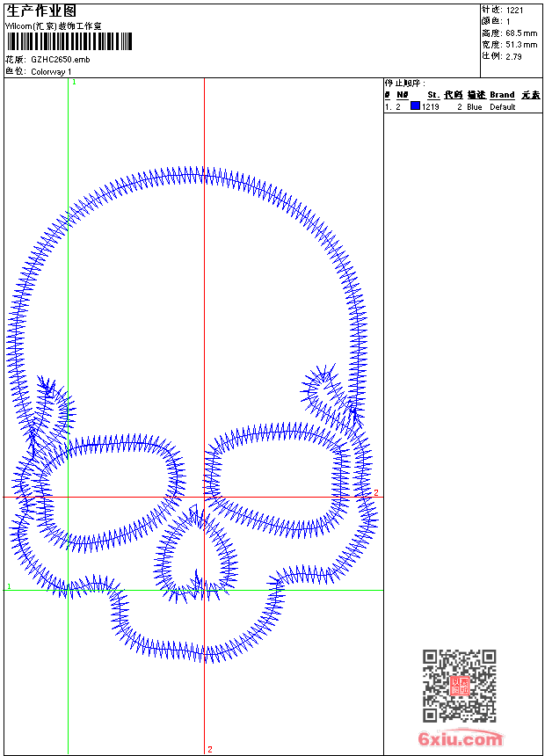The height and width of the screenshot is (756, 545).
Task: Click the 描述 column header
Action: point(476,95)
